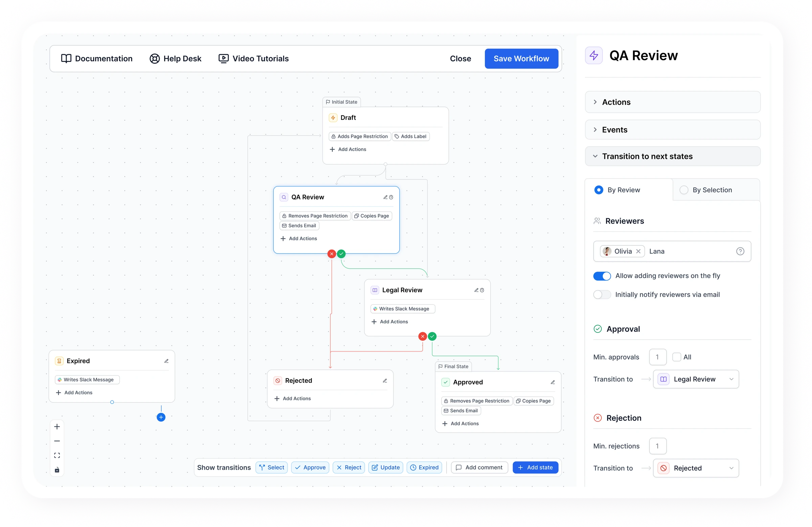Click Add comment button
The image size is (812, 527).
point(479,468)
